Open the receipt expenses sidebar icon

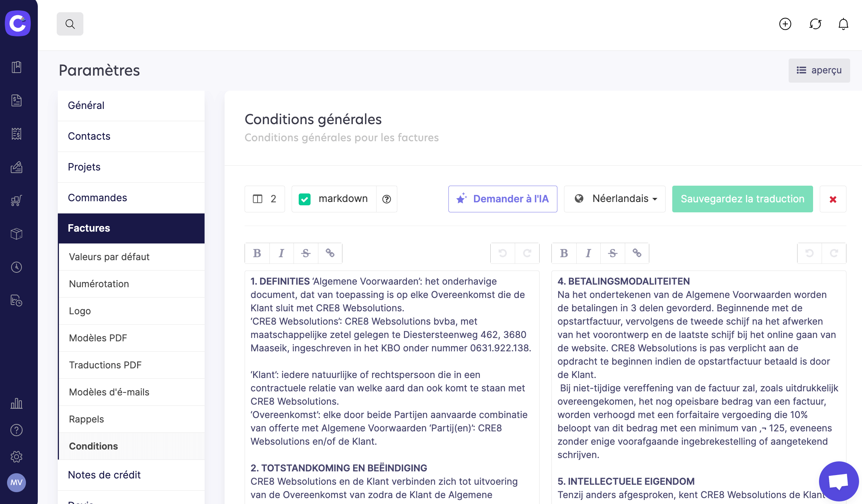[x=17, y=134]
